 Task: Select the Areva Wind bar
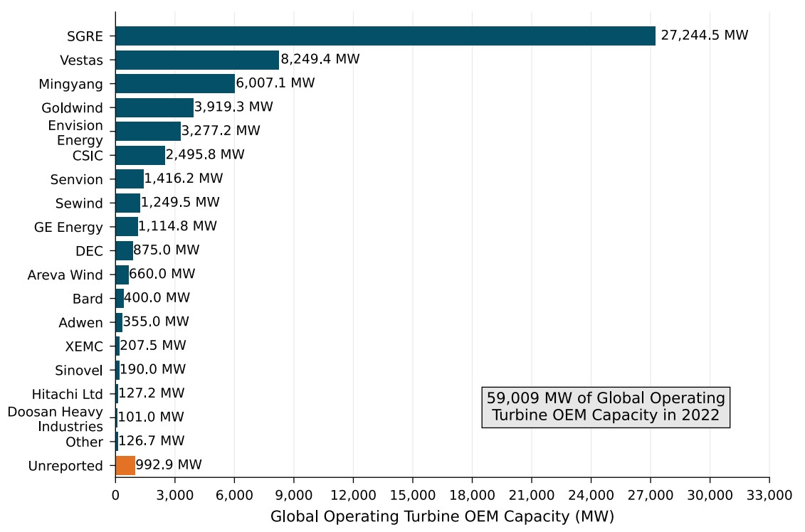(x=122, y=275)
